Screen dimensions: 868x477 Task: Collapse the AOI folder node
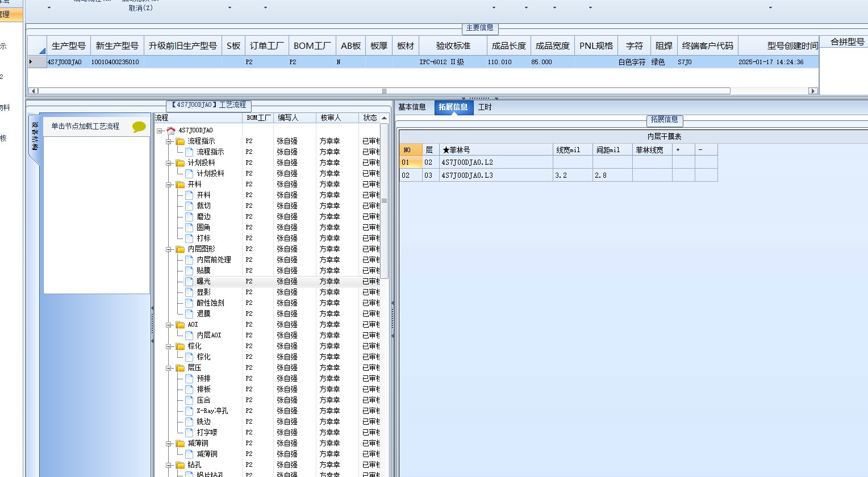click(x=169, y=325)
